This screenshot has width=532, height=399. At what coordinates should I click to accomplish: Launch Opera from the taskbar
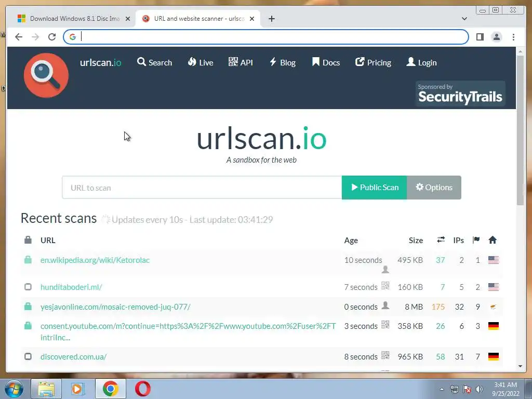pyautogui.click(x=142, y=389)
